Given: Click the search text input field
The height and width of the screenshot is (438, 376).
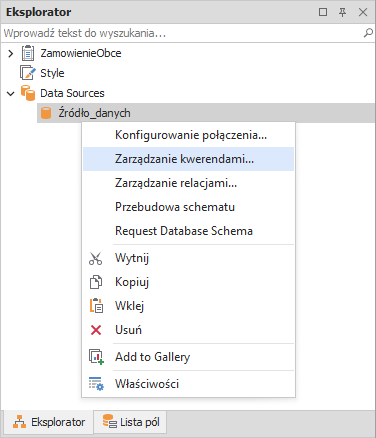Looking at the screenshot, I should click(182, 33).
